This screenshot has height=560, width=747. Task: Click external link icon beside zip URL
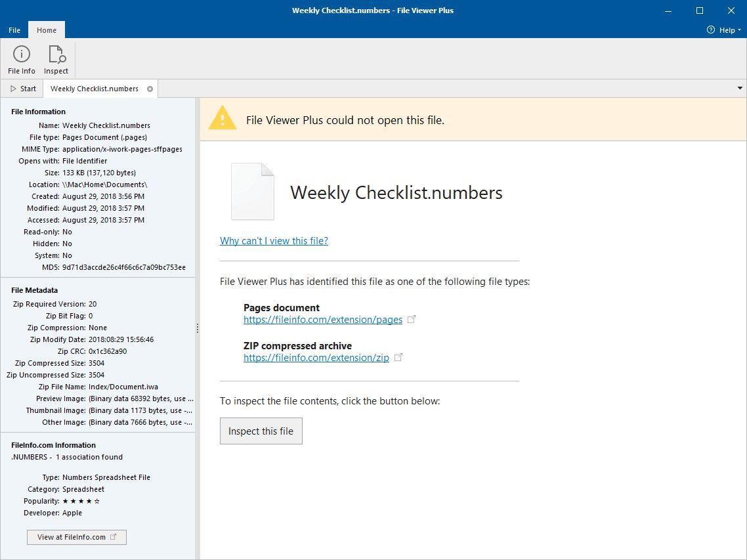tap(398, 357)
